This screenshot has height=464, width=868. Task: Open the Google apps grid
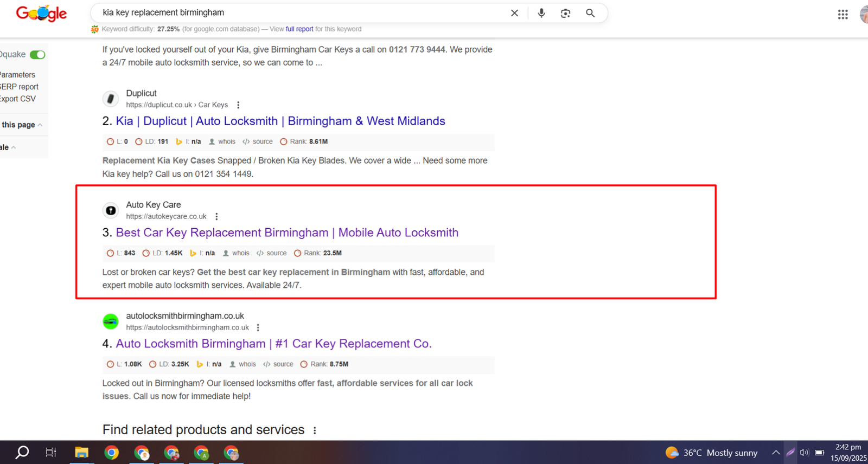point(843,15)
